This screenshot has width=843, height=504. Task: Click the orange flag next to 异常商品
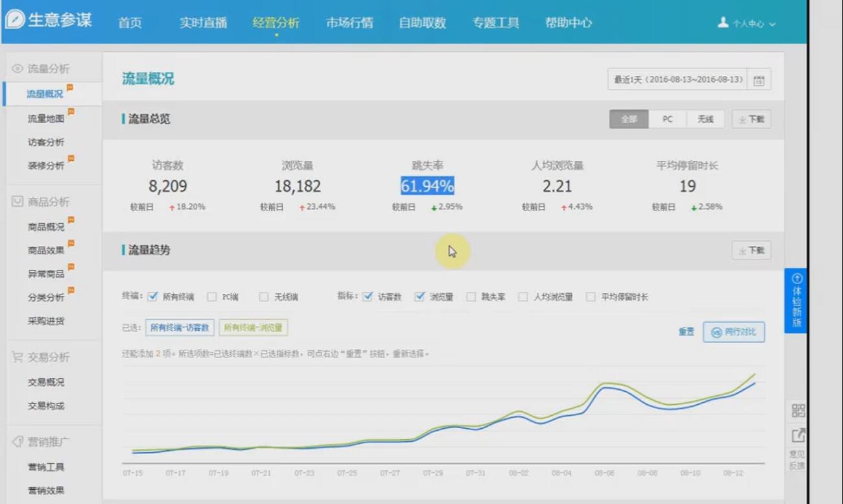[70, 267]
